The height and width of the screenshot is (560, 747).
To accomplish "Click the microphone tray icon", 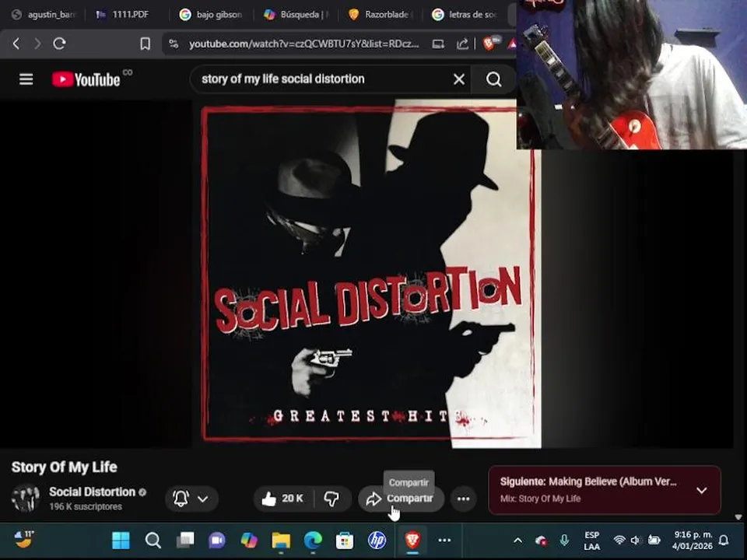I will click(x=565, y=540).
